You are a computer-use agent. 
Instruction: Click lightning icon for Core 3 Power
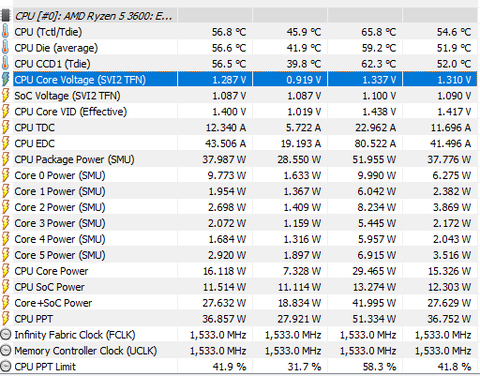[6, 223]
